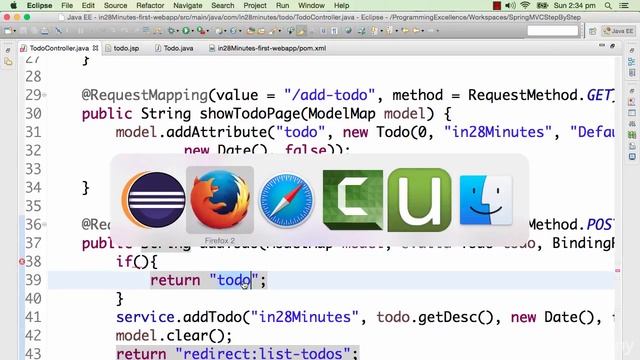The width and height of the screenshot is (640, 360).
Task: Switch to Firefox 2 in app switcher
Action: 220,200
